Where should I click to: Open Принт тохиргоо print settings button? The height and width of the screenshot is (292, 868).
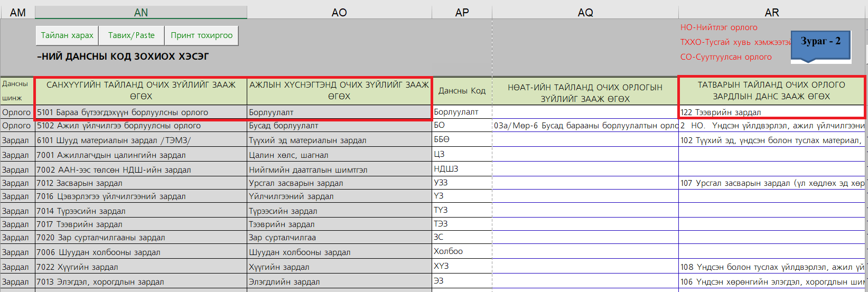click(x=201, y=35)
